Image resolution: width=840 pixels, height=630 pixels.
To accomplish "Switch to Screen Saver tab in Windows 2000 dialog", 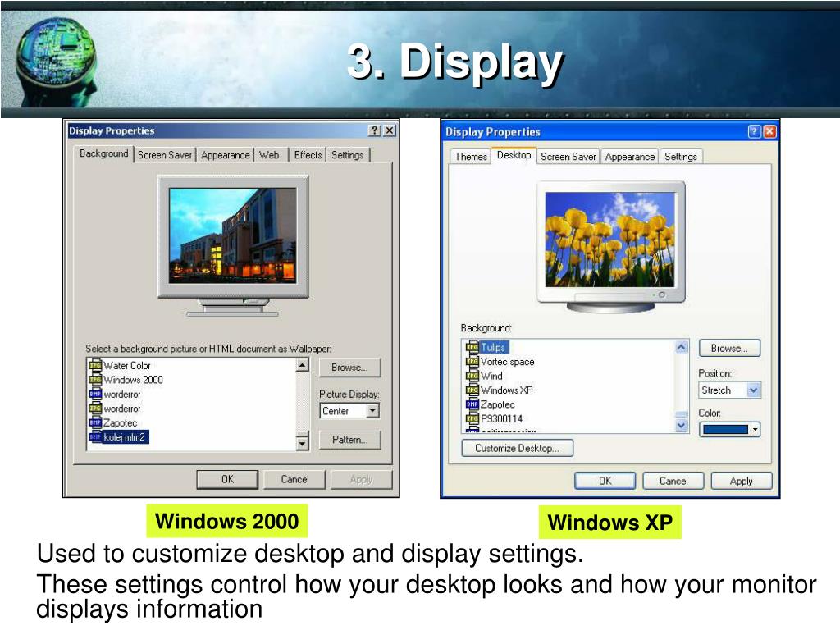I will [x=164, y=155].
